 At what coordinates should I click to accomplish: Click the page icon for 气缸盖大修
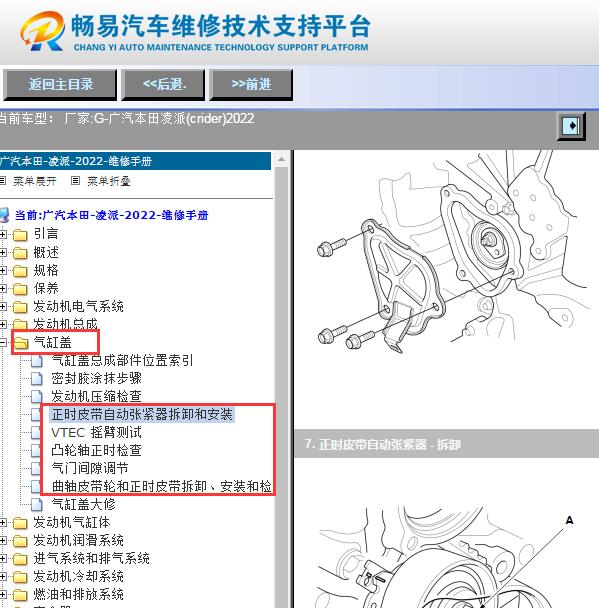(x=37, y=504)
